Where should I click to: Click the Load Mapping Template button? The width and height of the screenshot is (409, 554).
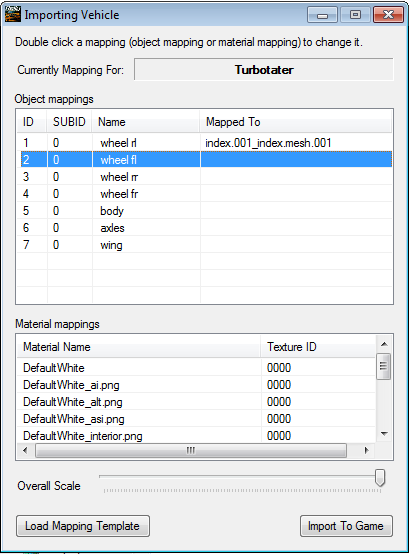[x=83, y=526]
